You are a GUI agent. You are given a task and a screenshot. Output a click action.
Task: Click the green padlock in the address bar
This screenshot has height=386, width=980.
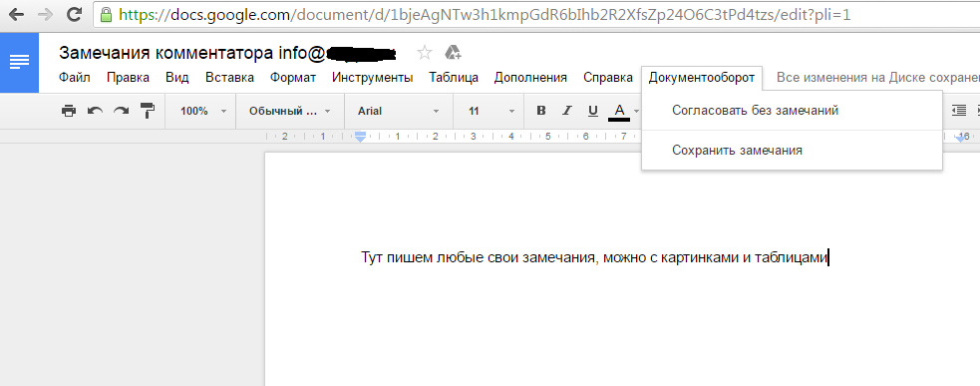[106, 14]
